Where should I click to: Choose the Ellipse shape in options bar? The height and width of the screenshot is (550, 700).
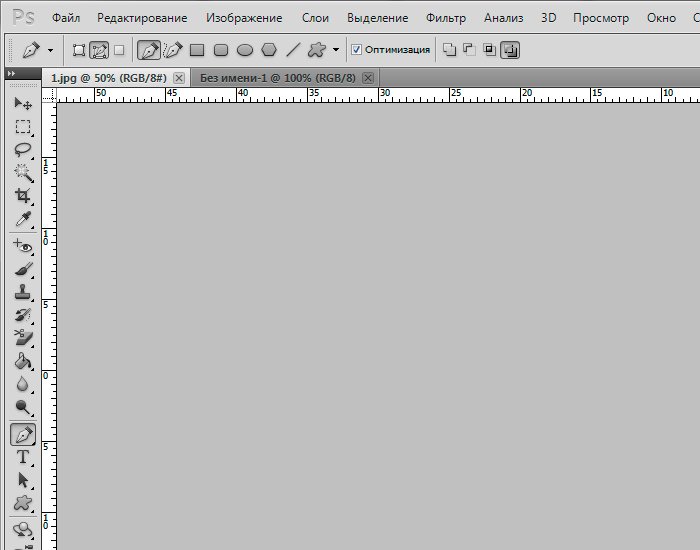pyautogui.click(x=245, y=49)
